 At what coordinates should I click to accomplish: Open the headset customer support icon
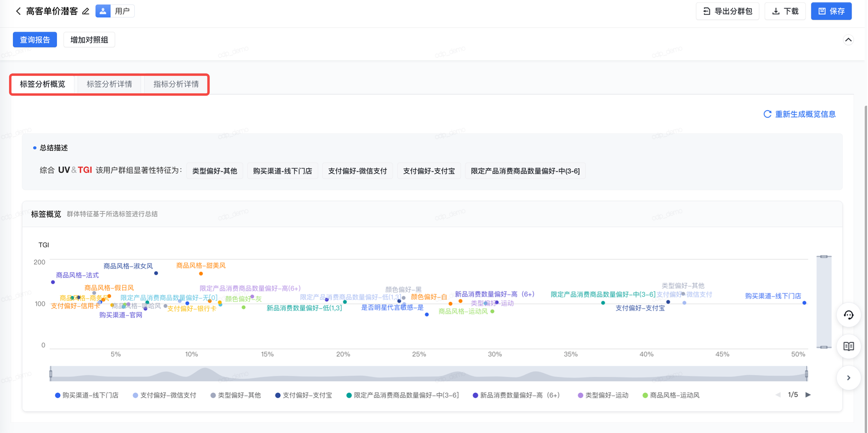[x=849, y=315]
